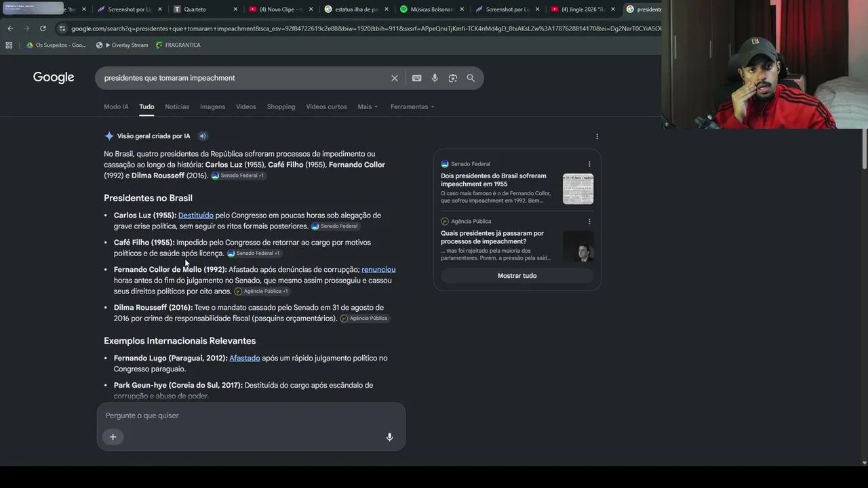The height and width of the screenshot is (488, 868).
Task: Click the Presidentes no Brasil heading
Action: tap(148, 198)
